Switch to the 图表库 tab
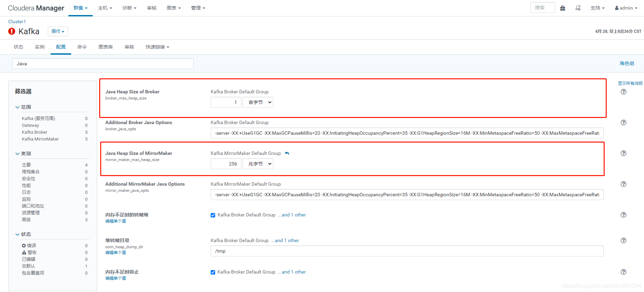Image resolution: width=644 pixels, height=292 pixels. (x=106, y=47)
